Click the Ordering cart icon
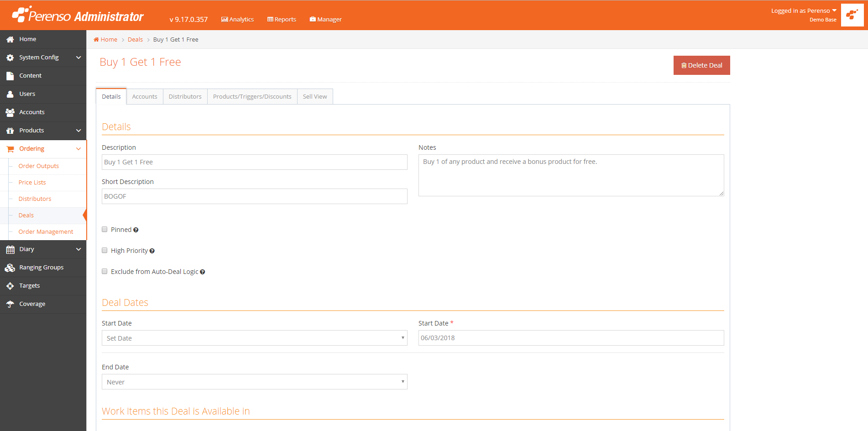Image resolution: width=868 pixels, height=431 pixels. pos(10,149)
